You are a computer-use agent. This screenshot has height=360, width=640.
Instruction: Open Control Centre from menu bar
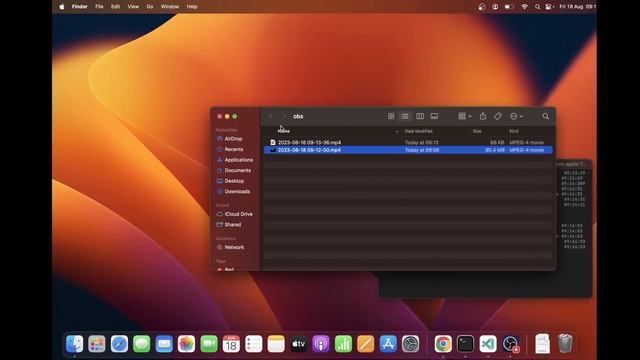tap(550, 7)
